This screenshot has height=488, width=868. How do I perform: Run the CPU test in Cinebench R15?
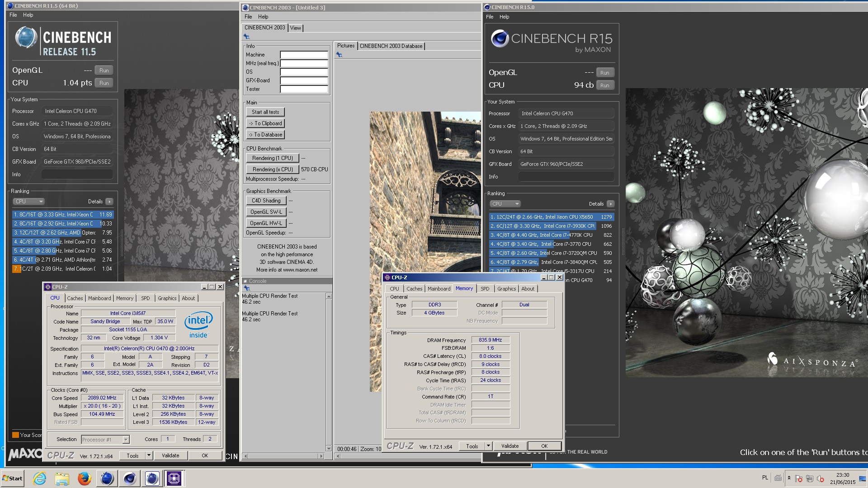click(605, 85)
